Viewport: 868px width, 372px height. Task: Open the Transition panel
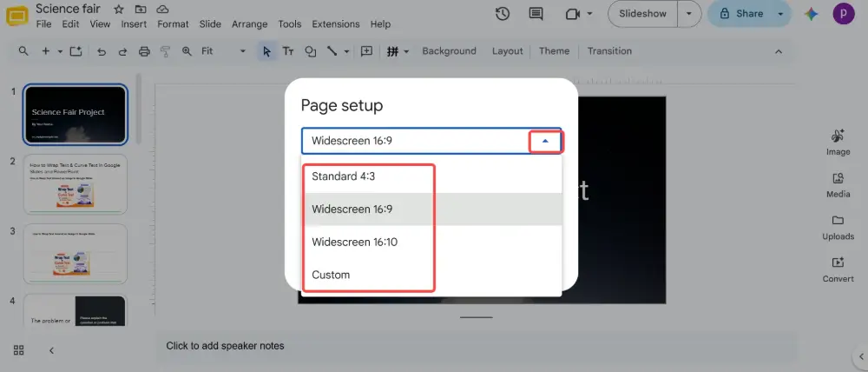click(x=609, y=51)
